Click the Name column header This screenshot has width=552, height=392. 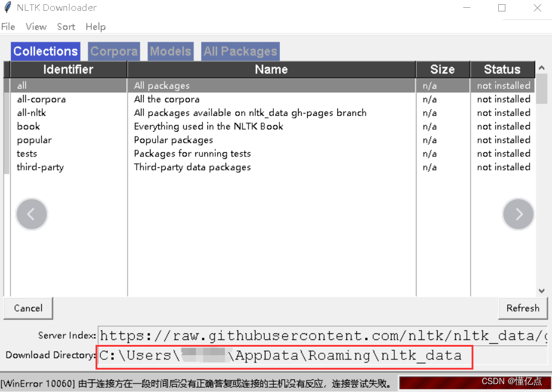(x=271, y=69)
